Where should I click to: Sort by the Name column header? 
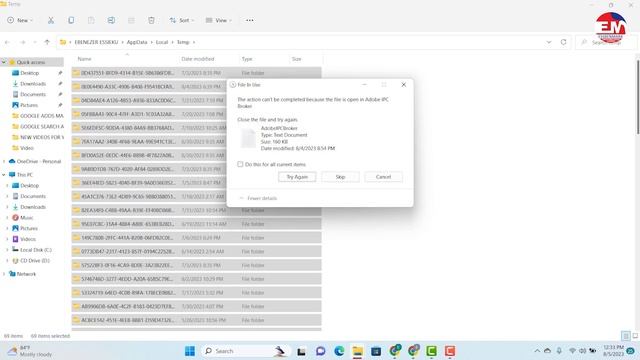pyautogui.click(x=124, y=59)
